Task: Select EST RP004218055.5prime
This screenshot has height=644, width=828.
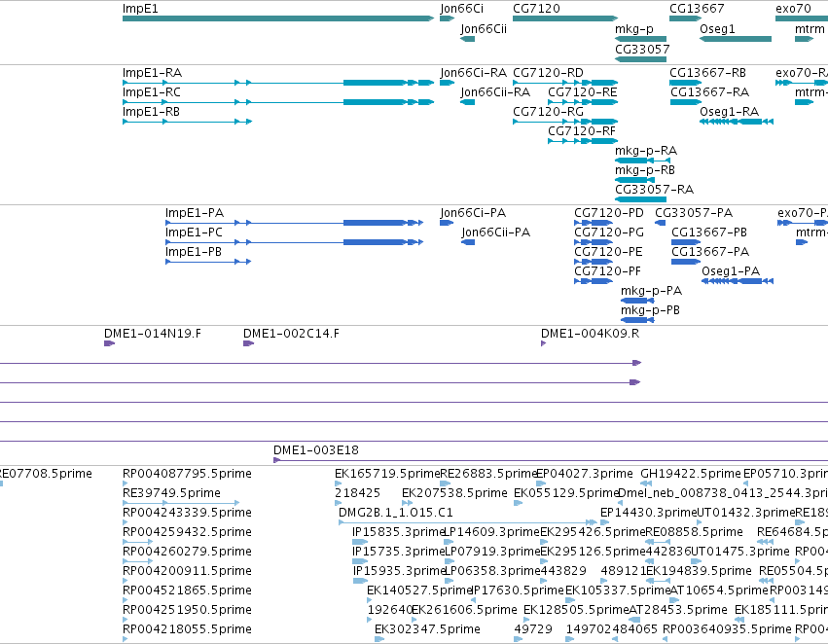Action: 126,639
